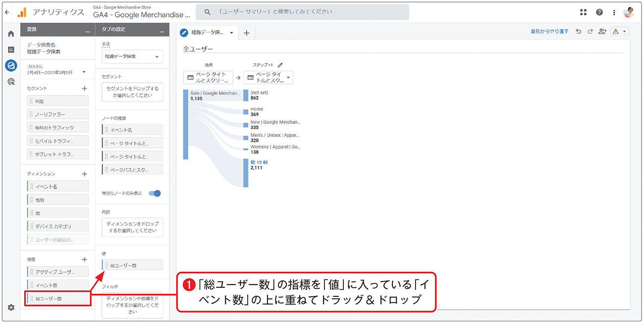
Task: Select the dimmed ユーザーの最初の... dimension chip
Action: 57,240
